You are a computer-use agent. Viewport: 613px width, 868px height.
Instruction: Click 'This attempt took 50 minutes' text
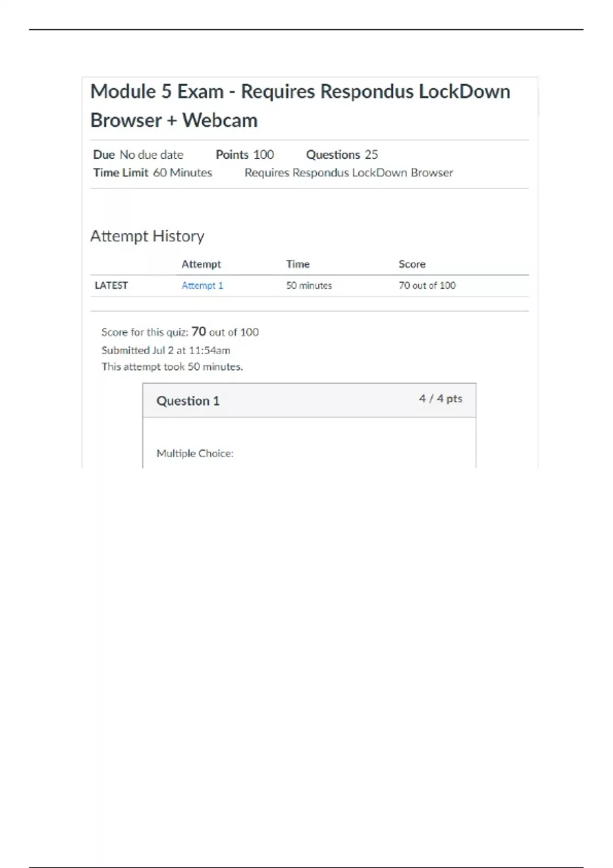click(x=172, y=367)
